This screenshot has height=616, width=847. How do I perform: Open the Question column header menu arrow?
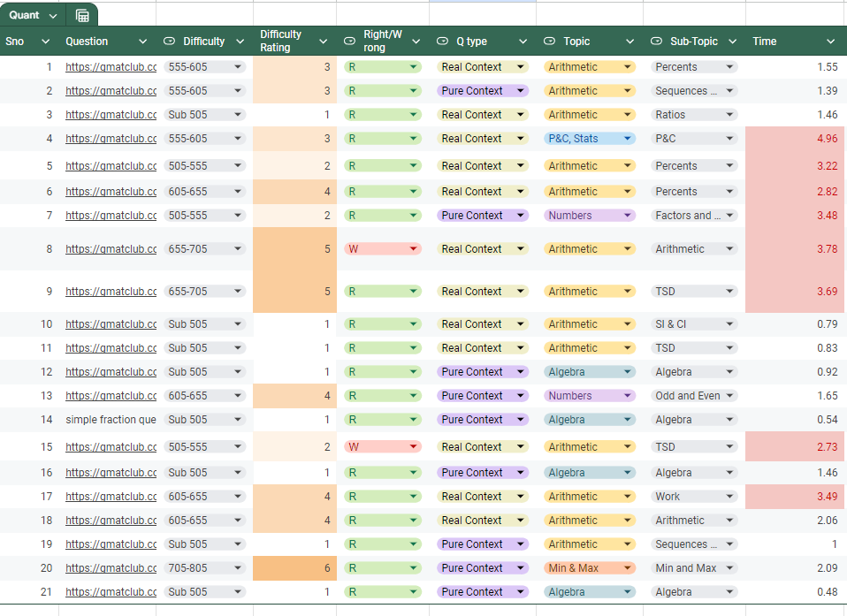pos(141,42)
